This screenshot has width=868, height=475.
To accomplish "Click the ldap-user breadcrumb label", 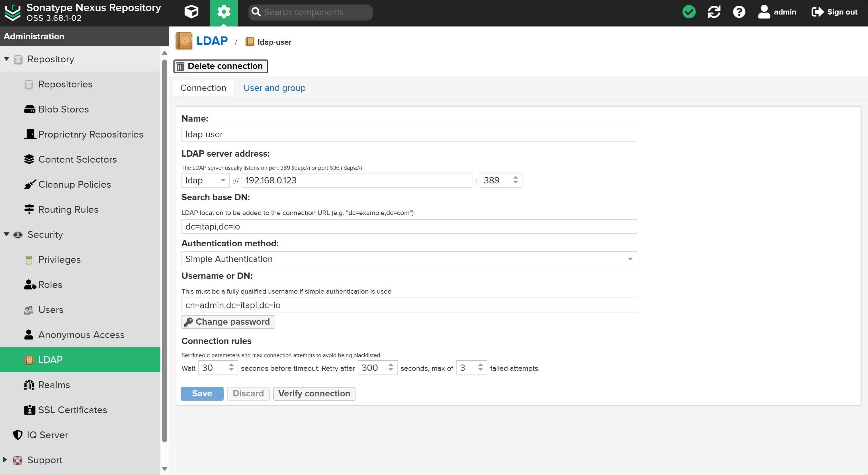I will (x=274, y=42).
